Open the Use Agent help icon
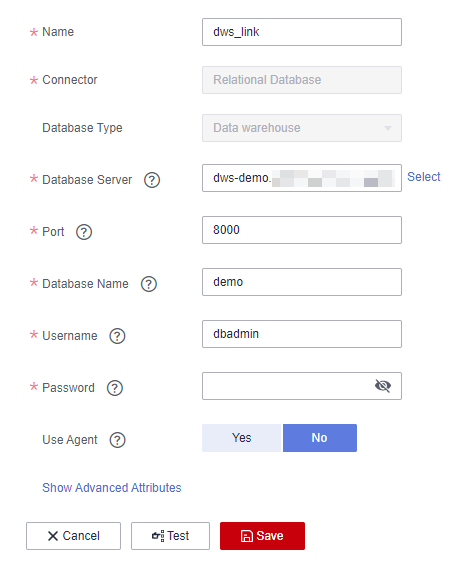 (x=117, y=440)
